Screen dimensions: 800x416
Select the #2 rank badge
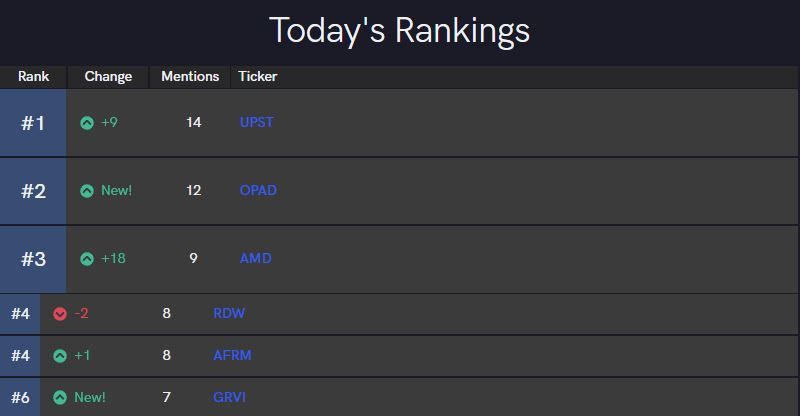tap(33, 191)
